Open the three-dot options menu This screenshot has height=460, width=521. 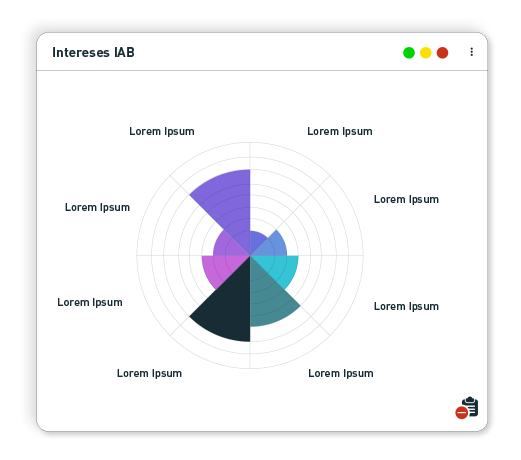[x=471, y=52]
